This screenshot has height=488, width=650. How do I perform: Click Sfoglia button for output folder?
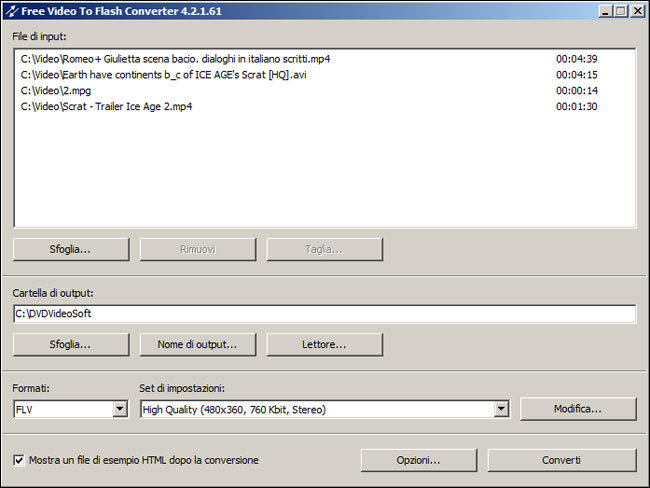[71, 344]
